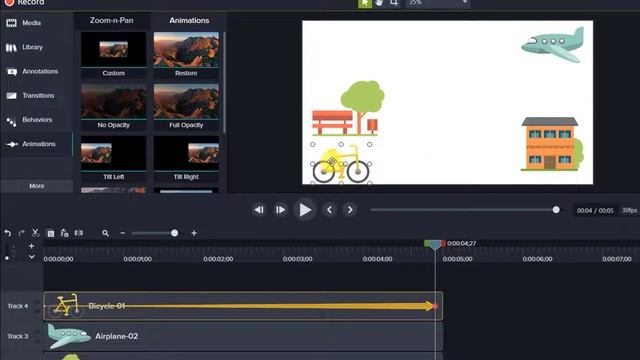Select the hand pan tool
640x360 pixels.
379,3
